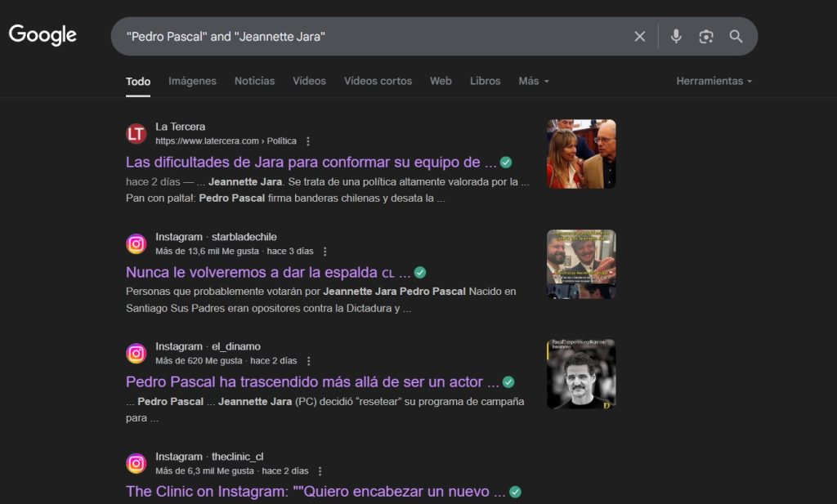The height and width of the screenshot is (504, 837).
Task: Open 'Las dificultades de Jara para conformar' result
Action: (x=311, y=162)
